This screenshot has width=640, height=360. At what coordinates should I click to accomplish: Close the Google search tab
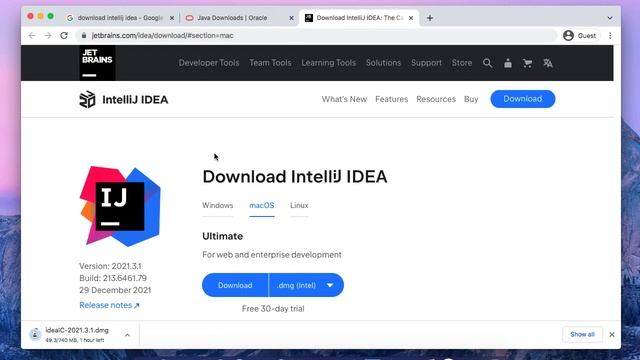click(x=172, y=18)
